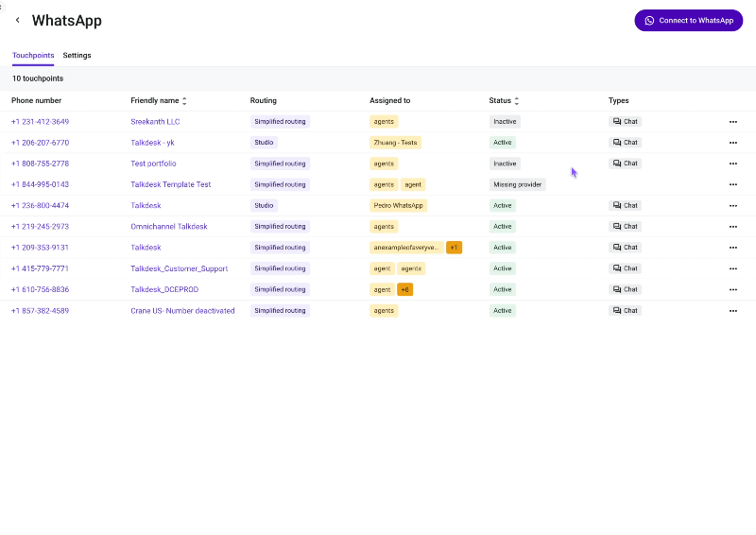756x535 pixels.
Task: Open the Talkdesk_DCEPROD touchpoint
Action: coord(164,289)
